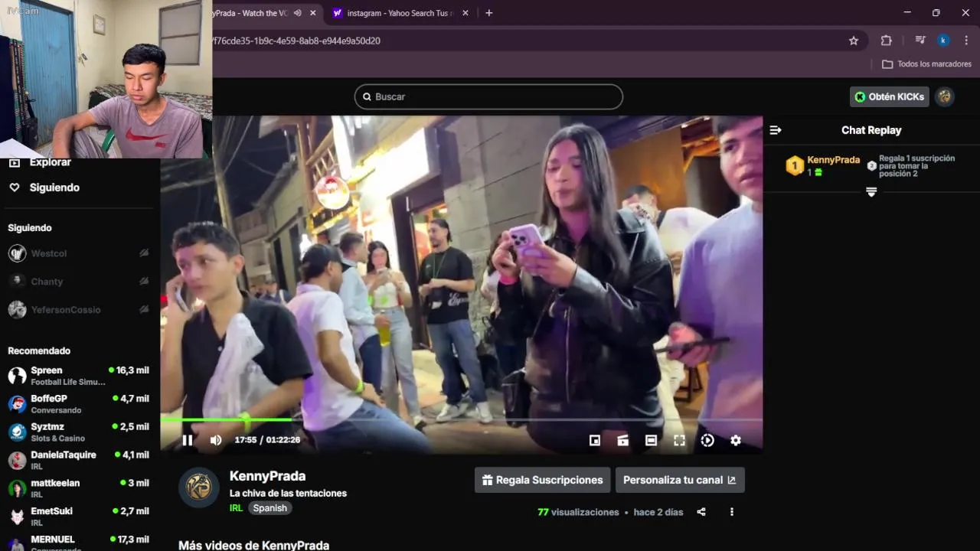Open browser media controls icon
The width and height of the screenshot is (980, 551).
pyautogui.click(x=920, y=41)
